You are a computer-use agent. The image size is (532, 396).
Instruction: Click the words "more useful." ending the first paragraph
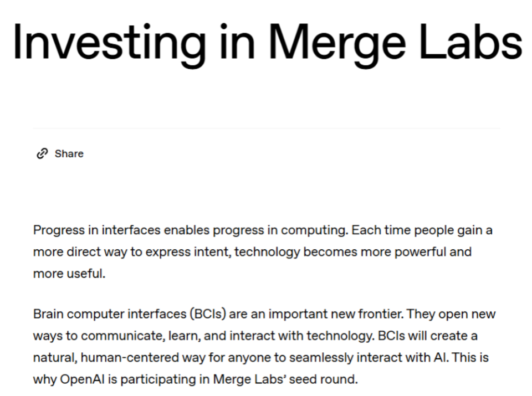(69, 274)
